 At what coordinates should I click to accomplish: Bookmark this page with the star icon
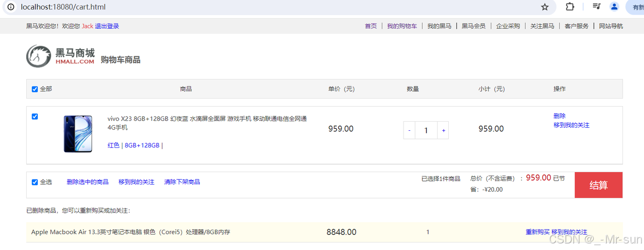tap(545, 7)
